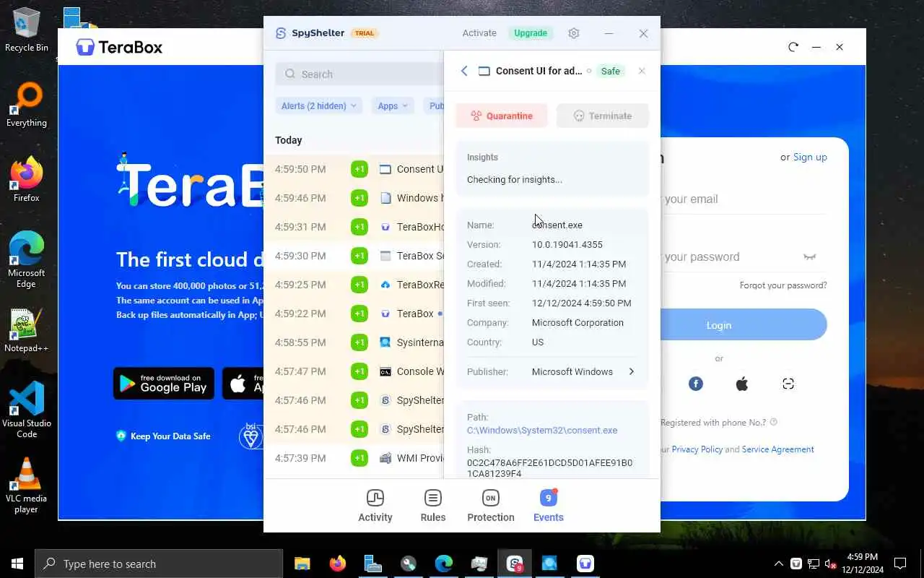The width and height of the screenshot is (924, 578).
Task: Sign in with Apple icon
Action: [742, 384]
